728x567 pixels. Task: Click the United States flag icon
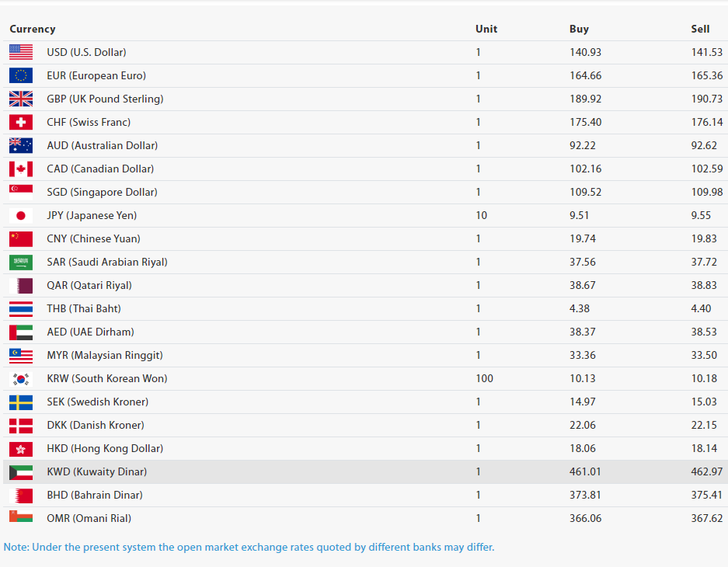(21, 52)
